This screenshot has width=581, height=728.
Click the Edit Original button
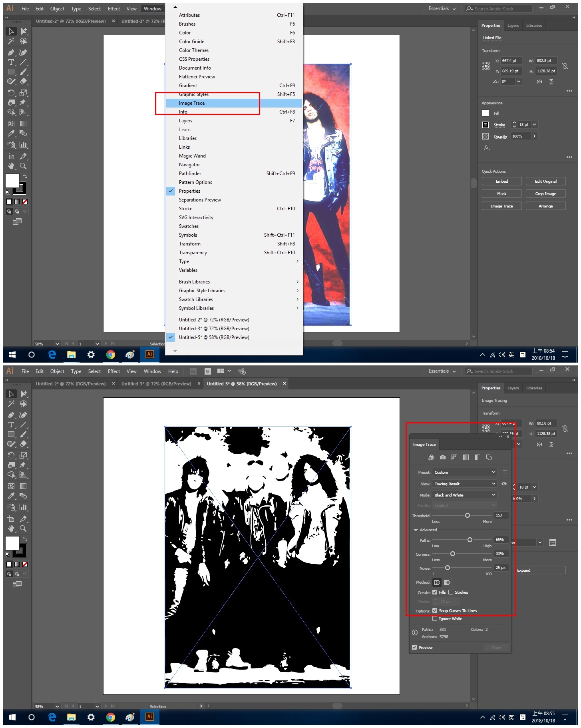tap(545, 182)
